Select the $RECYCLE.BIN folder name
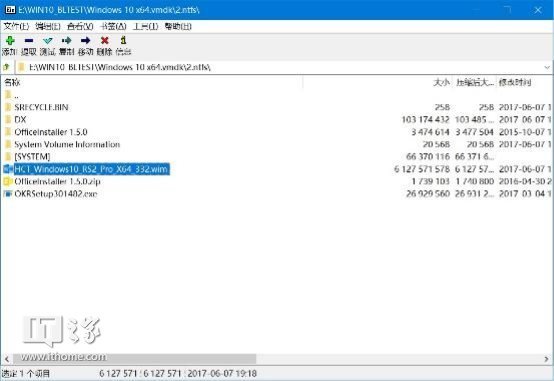The height and width of the screenshot is (381, 554). click(x=41, y=107)
